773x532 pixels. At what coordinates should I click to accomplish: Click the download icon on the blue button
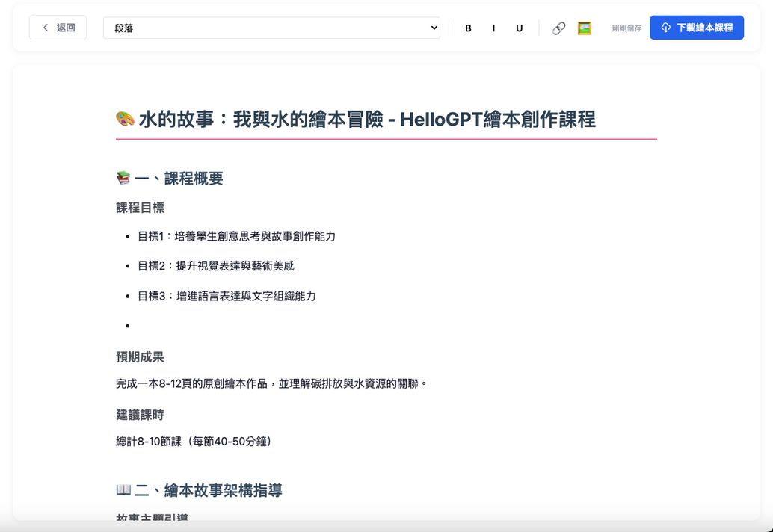click(665, 28)
